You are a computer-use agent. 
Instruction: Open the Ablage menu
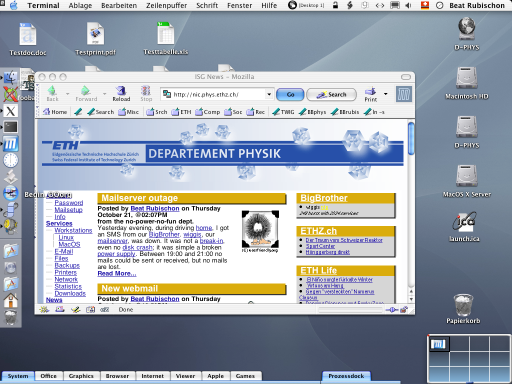pyautogui.click(x=80, y=5)
